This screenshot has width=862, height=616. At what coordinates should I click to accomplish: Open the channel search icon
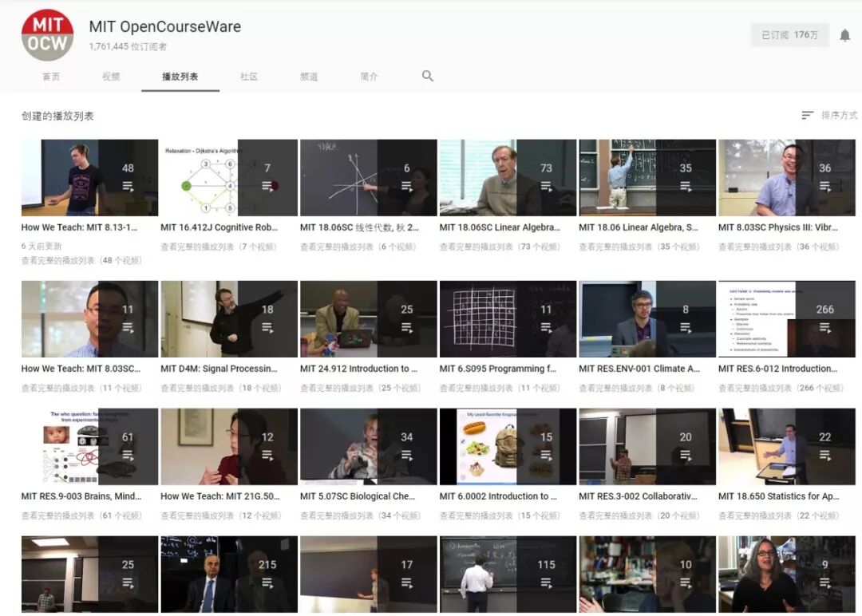pos(428,76)
